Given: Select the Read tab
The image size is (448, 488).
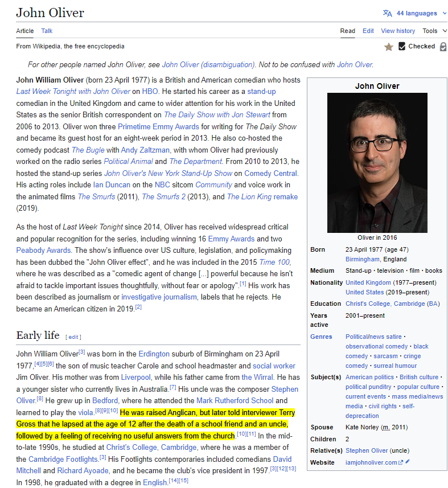Looking at the screenshot, I should (x=347, y=31).
